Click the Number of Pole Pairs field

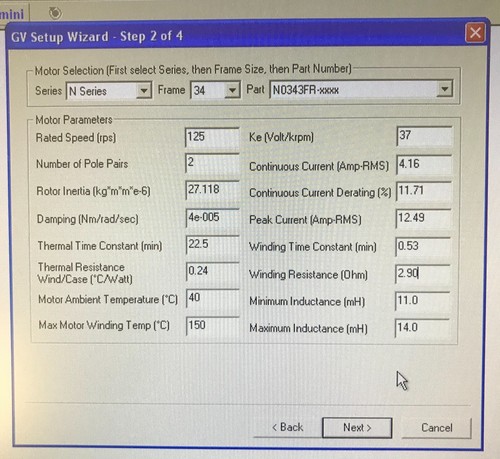click(212, 163)
